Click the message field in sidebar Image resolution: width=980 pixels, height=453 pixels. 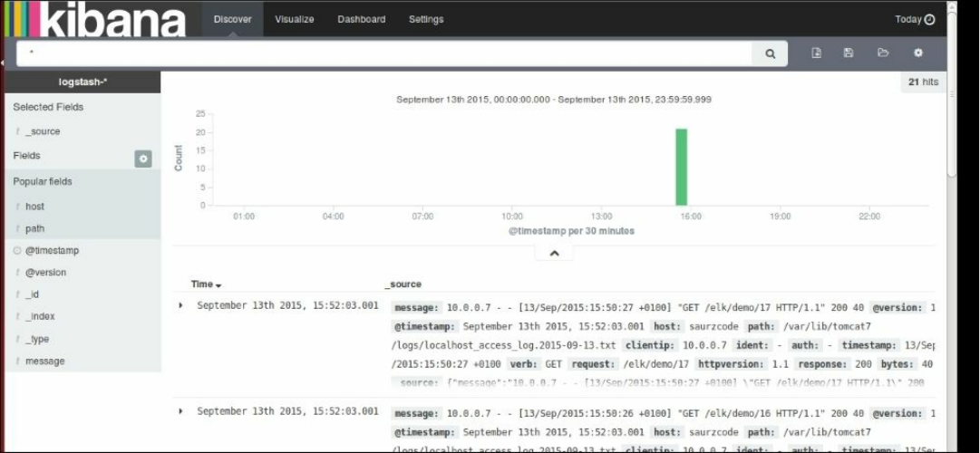coord(45,361)
